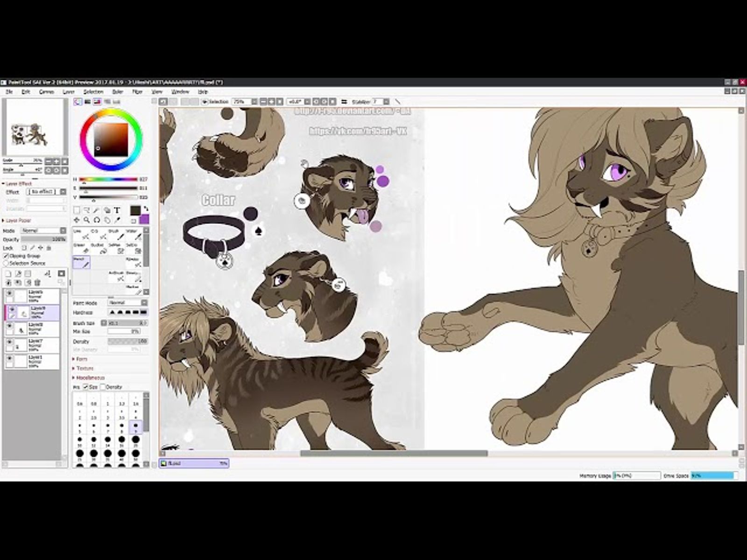Toggle visibility of the selected layer

pos(11,310)
